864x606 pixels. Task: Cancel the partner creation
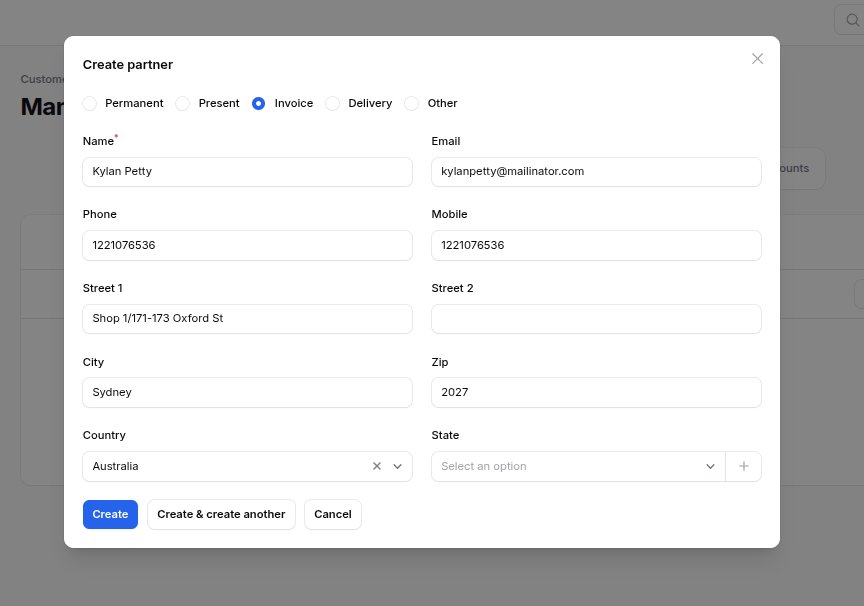tap(332, 514)
